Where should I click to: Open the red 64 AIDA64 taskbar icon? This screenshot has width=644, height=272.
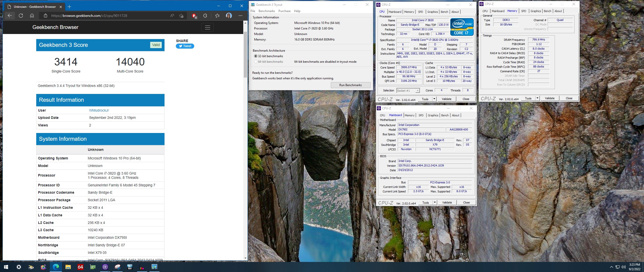80,267
